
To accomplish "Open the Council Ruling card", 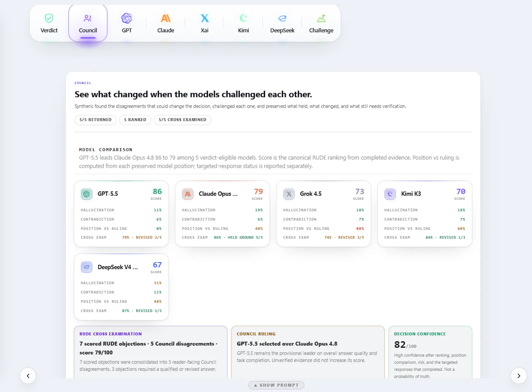I will click(x=308, y=352).
